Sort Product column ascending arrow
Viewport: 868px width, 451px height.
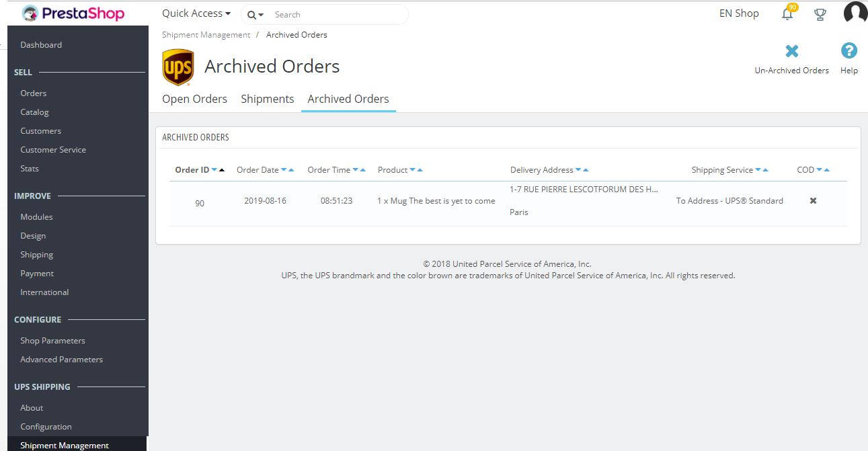point(420,170)
